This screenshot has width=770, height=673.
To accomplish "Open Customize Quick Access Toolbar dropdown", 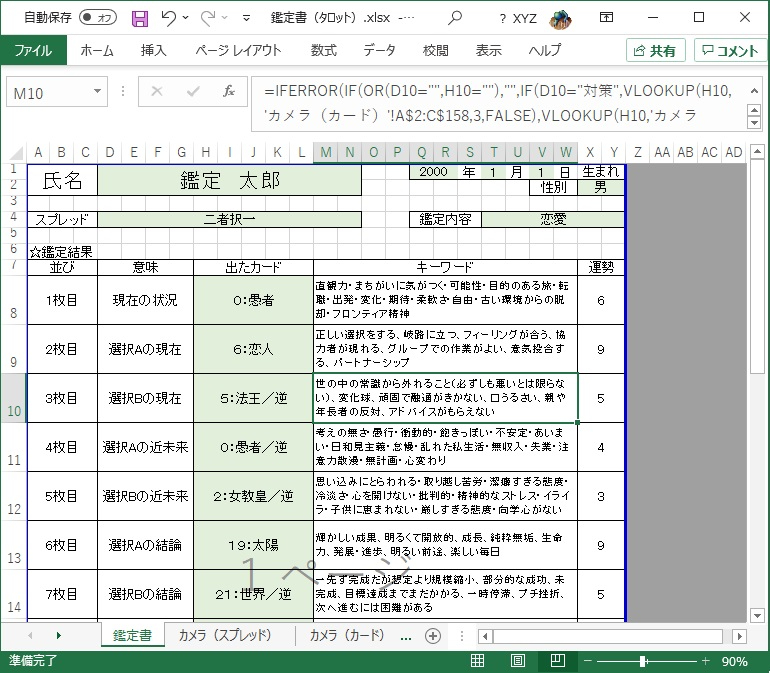I will tap(247, 18).
